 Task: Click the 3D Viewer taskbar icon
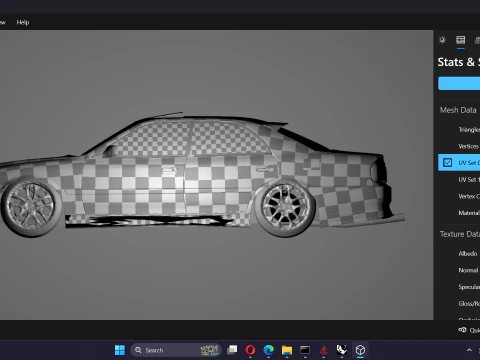360,350
